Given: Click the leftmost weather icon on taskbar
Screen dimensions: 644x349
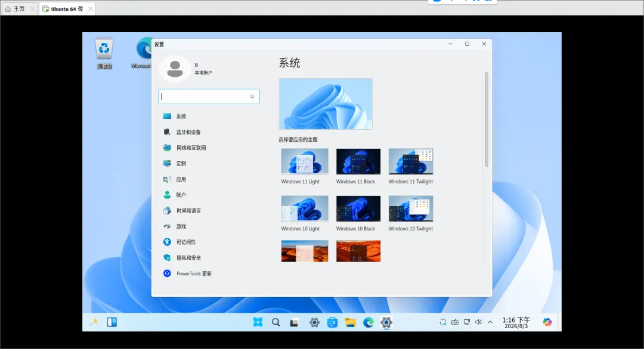Looking at the screenshot, I should coord(94,322).
